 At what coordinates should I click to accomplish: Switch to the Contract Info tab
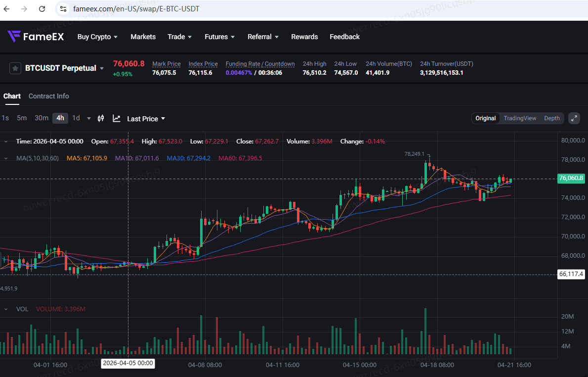pos(48,96)
